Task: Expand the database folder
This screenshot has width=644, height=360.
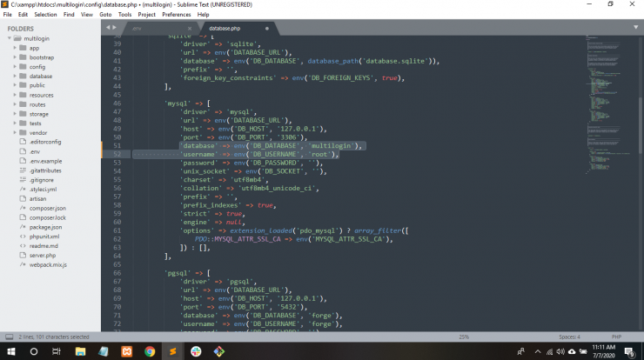Action: pos(15,76)
